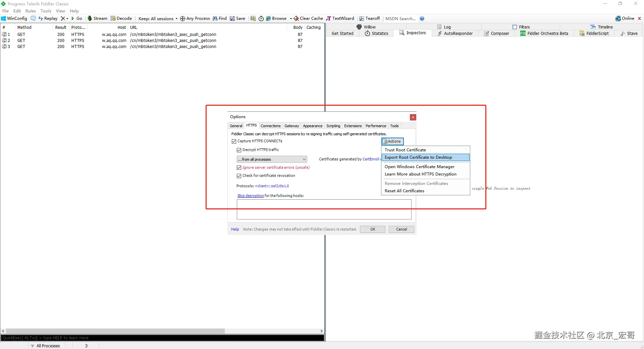Screen dimensions: 644x349
Task: Open the Skip decryption link
Action: pos(251,196)
